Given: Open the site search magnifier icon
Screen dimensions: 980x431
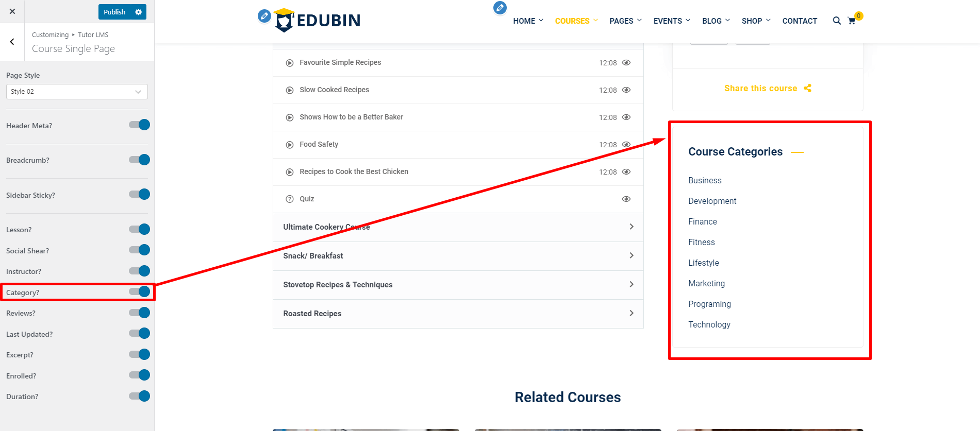Looking at the screenshot, I should (x=836, y=21).
